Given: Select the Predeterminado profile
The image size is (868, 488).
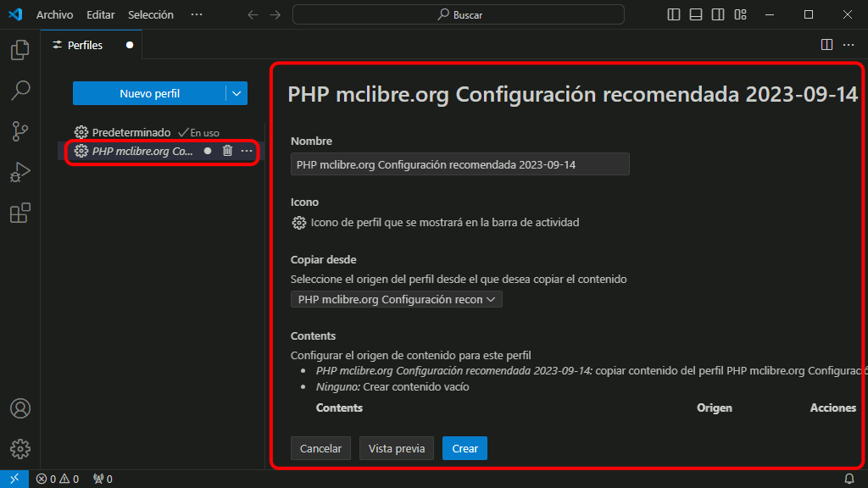Looking at the screenshot, I should tap(131, 132).
